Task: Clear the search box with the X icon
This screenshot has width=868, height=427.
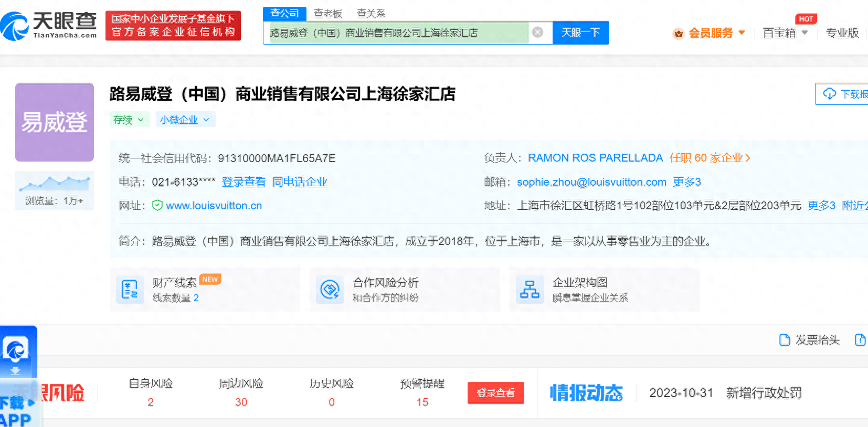Action: pos(537,32)
